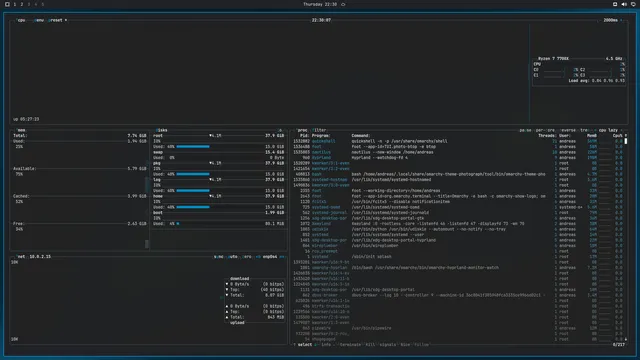The width and height of the screenshot is (640, 360).
Task: Click the Threads column header
Action: (x=547, y=136)
